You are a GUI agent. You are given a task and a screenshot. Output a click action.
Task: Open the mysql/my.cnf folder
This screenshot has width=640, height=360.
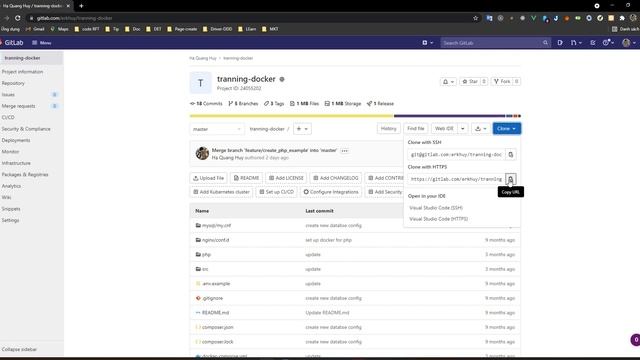(x=216, y=225)
